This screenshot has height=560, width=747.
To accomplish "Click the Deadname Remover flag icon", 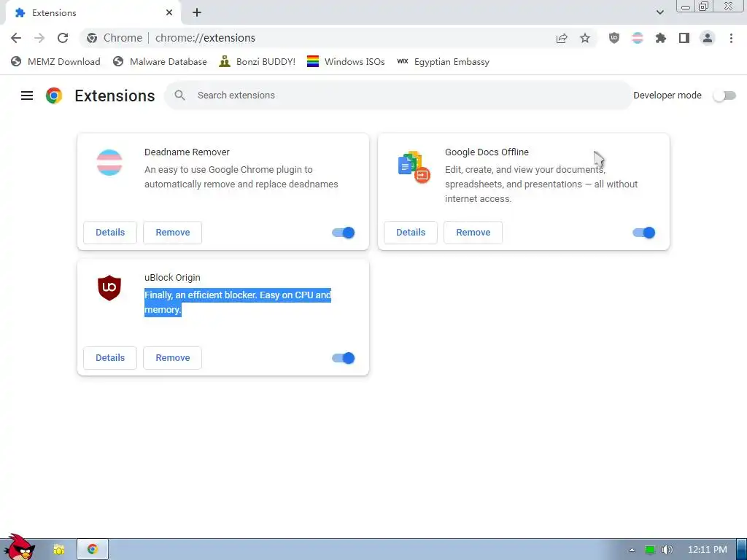I will tap(109, 163).
